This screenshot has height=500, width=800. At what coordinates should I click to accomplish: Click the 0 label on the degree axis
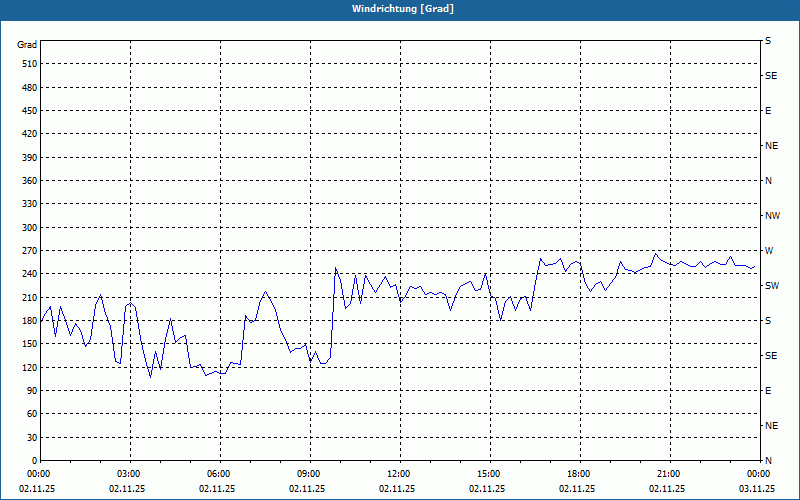pos(35,461)
